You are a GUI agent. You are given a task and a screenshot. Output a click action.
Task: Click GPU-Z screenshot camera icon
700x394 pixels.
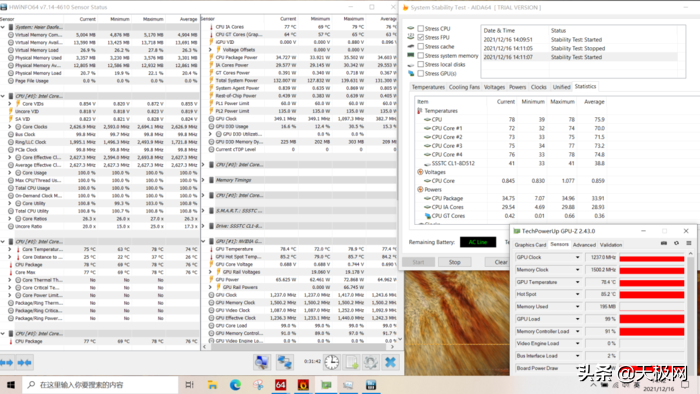(x=664, y=243)
